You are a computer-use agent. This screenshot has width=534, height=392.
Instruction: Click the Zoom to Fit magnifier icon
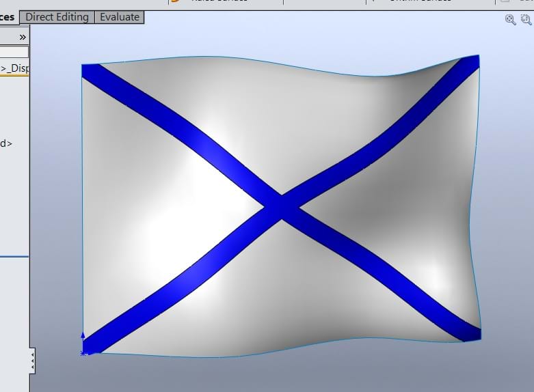click(510, 20)
